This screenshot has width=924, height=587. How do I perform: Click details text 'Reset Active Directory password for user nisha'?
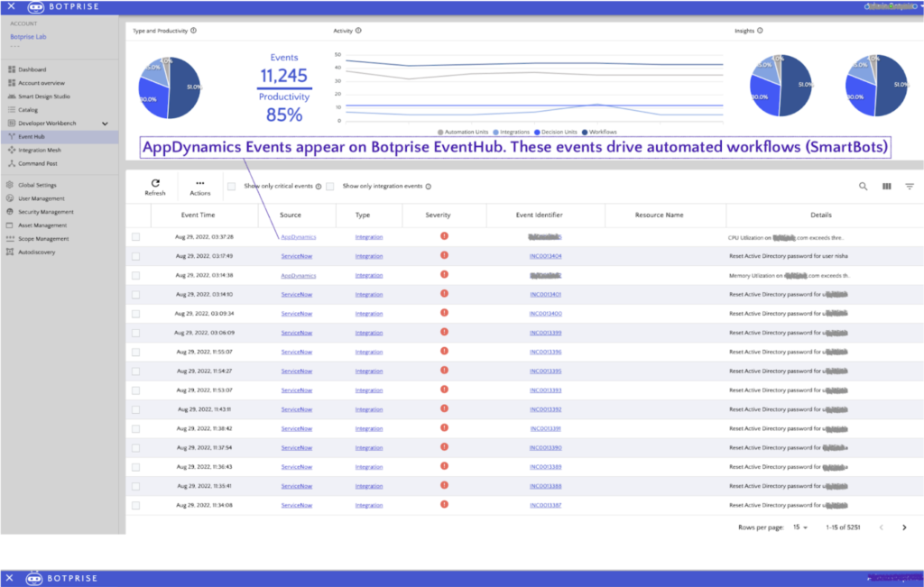pyautogui.click(x=789, y=256)
